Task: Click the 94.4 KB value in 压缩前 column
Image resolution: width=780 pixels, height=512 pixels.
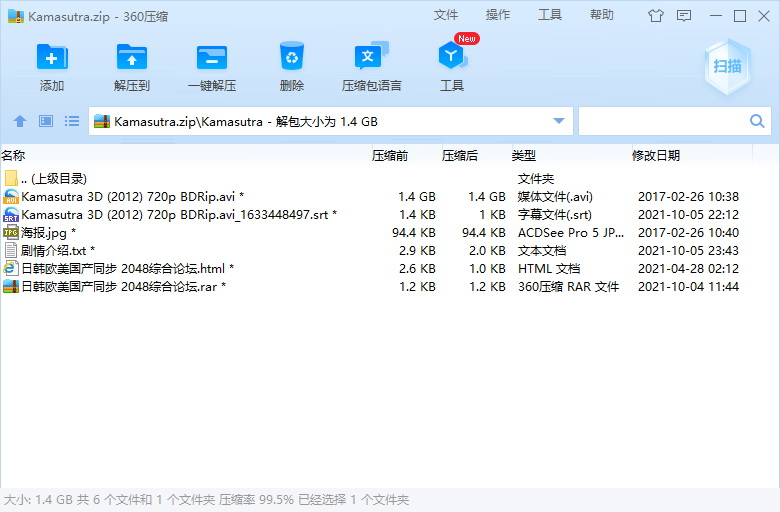Action: pos(413,232)
